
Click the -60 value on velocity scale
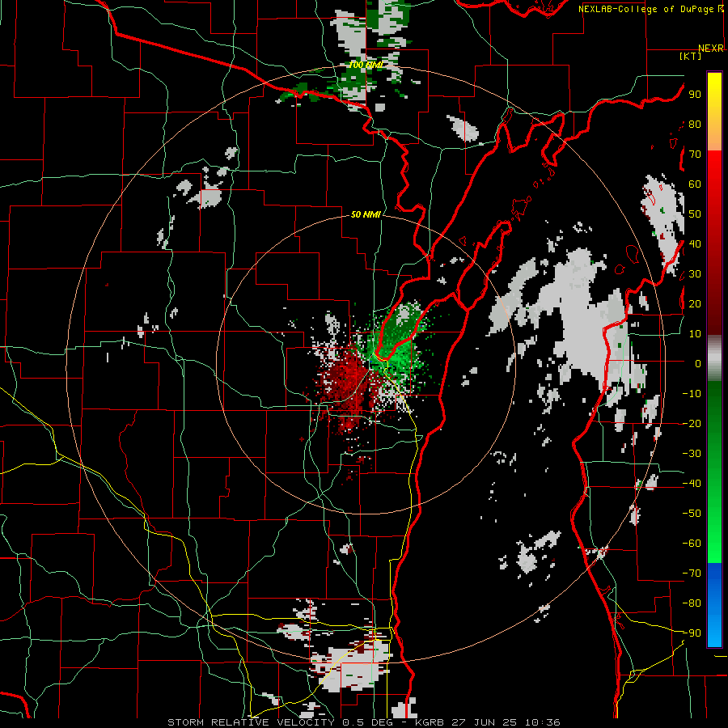pyautogui.click(x=692, y=544)
